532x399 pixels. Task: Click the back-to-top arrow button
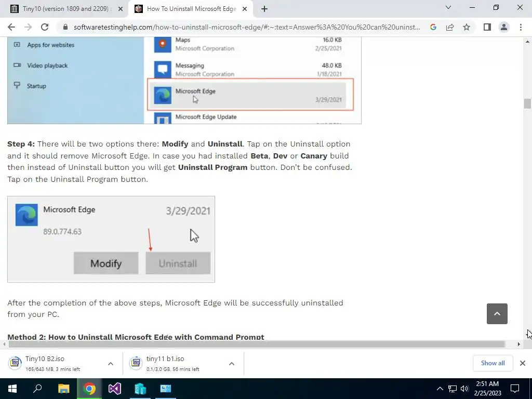497,314
